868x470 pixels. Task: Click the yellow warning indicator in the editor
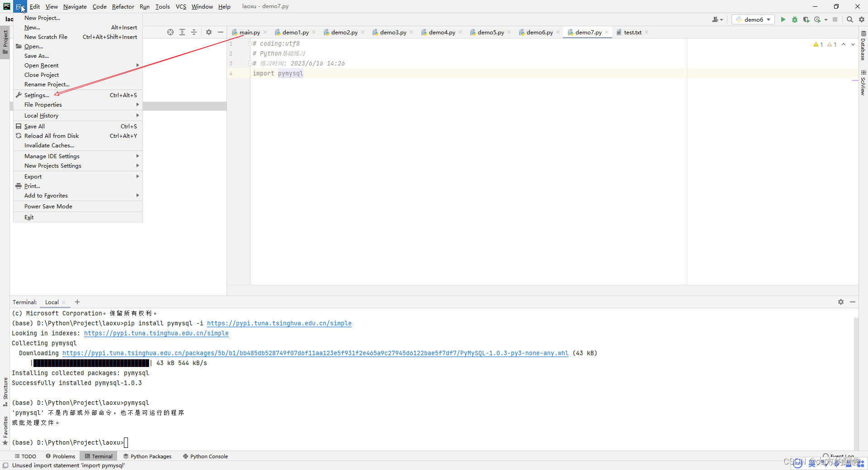tap(818, 44)
